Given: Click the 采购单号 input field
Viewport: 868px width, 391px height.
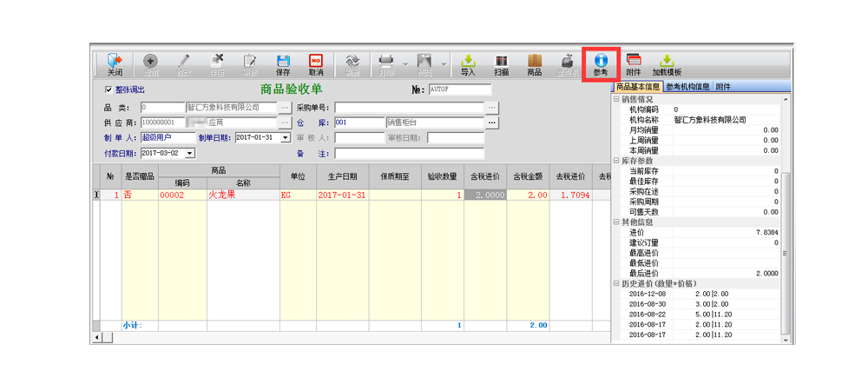Looking at the screenshot, I should [409, 107].
